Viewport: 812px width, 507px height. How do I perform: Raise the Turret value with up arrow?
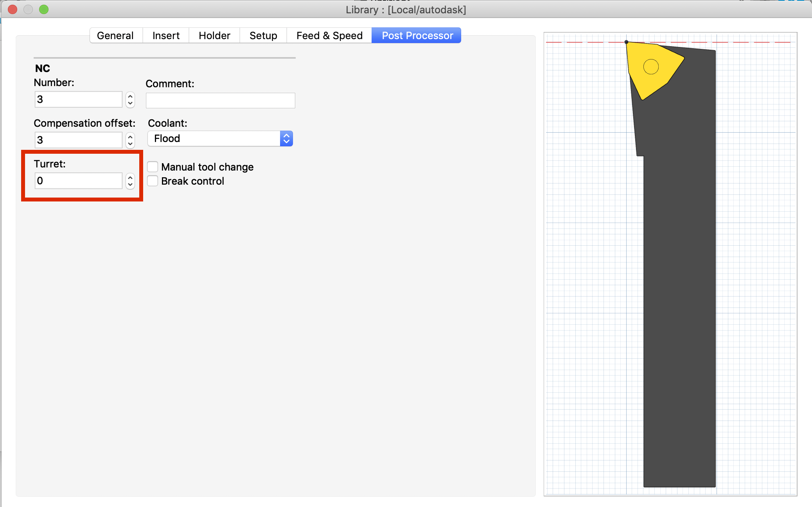pyautogui.click(x=130, y=177)
